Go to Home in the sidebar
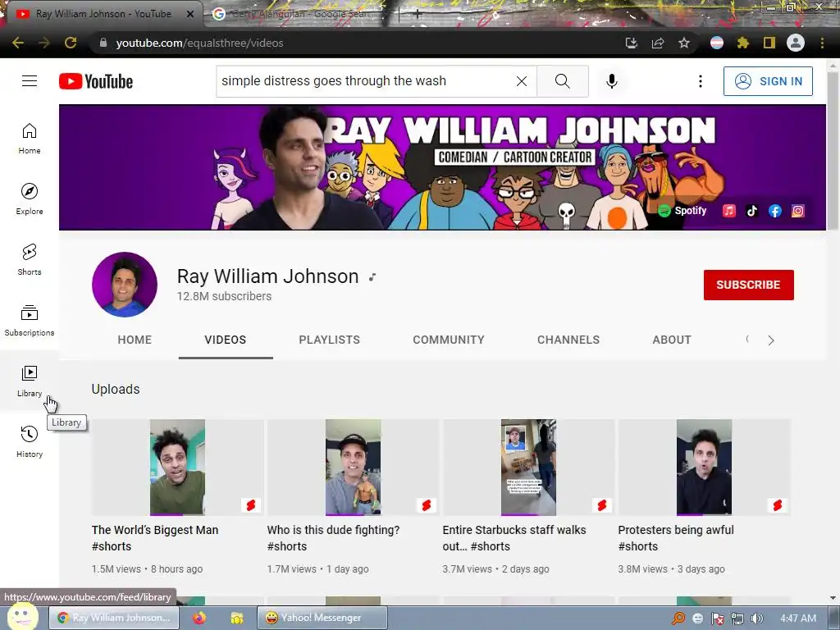This screenshot has width=840, height=630. (30, 139)
